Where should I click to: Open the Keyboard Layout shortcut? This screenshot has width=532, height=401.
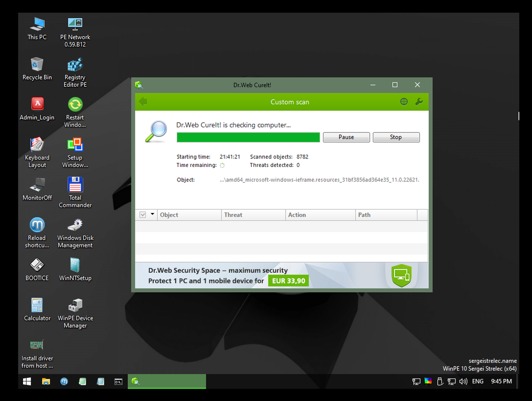pos(37,153)
